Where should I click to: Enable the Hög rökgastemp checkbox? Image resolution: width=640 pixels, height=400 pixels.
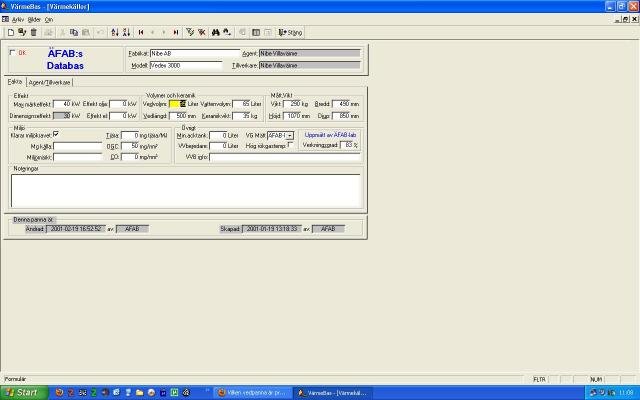(x=290, y=145)
